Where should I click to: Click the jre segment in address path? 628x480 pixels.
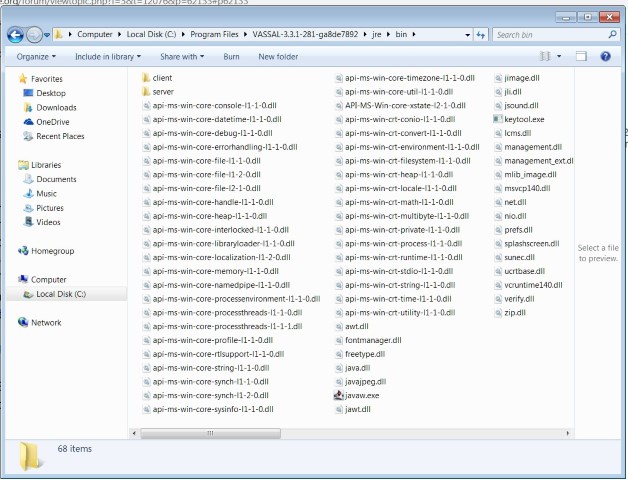click(x=376, y=34)
